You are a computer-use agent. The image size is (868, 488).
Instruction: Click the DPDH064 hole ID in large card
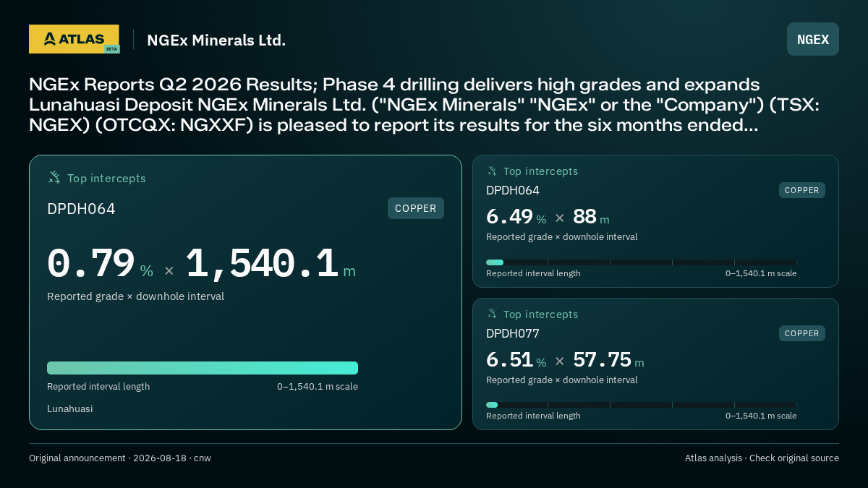81,209
